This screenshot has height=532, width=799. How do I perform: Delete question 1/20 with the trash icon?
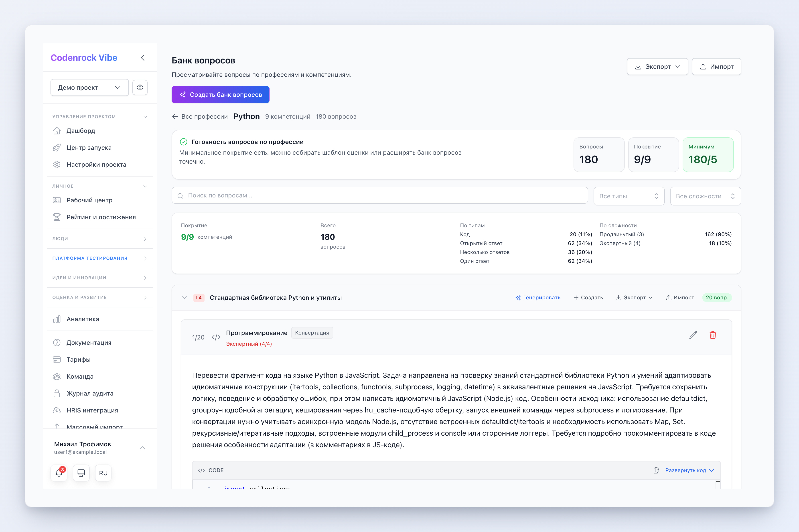(713, 335)
